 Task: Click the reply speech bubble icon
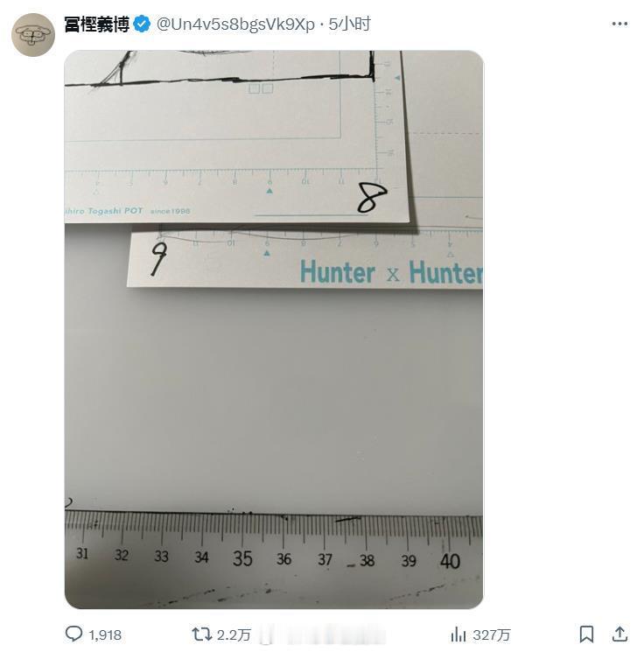74,634
